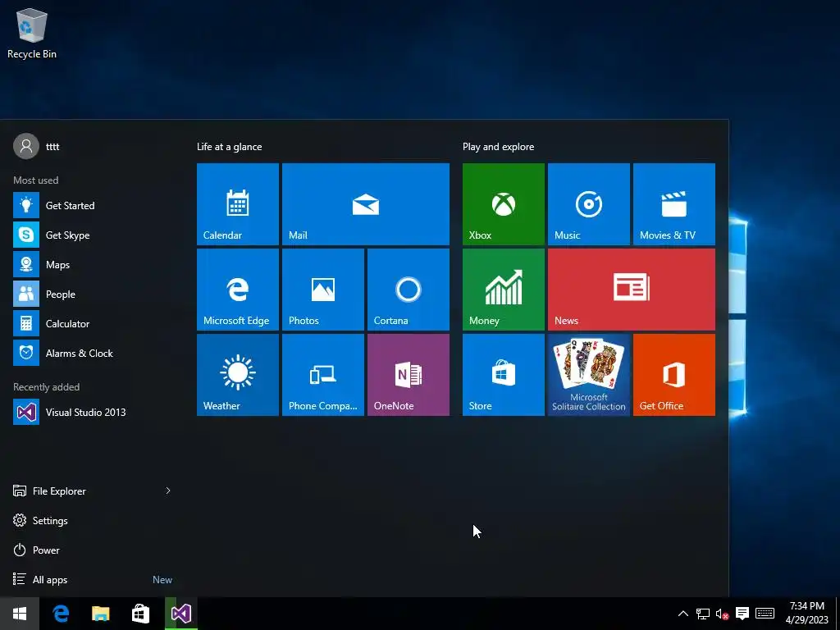
Task: Open the Cortana tile
Action: [409, 290]
